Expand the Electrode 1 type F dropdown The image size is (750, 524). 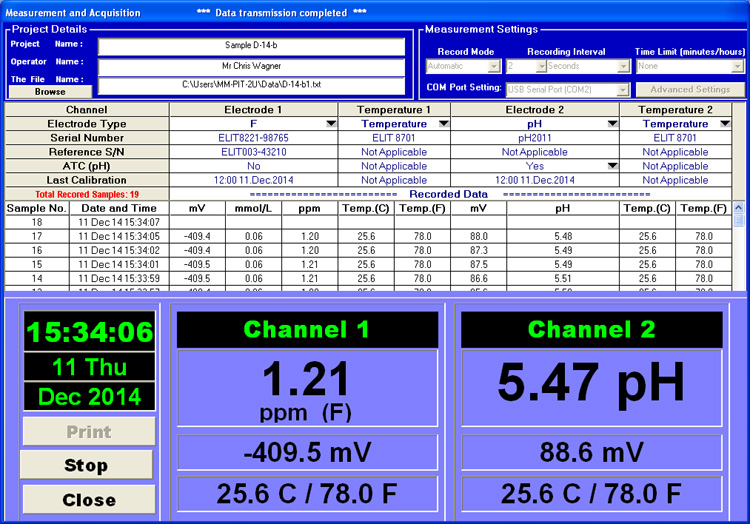click(x=330, y=124)
